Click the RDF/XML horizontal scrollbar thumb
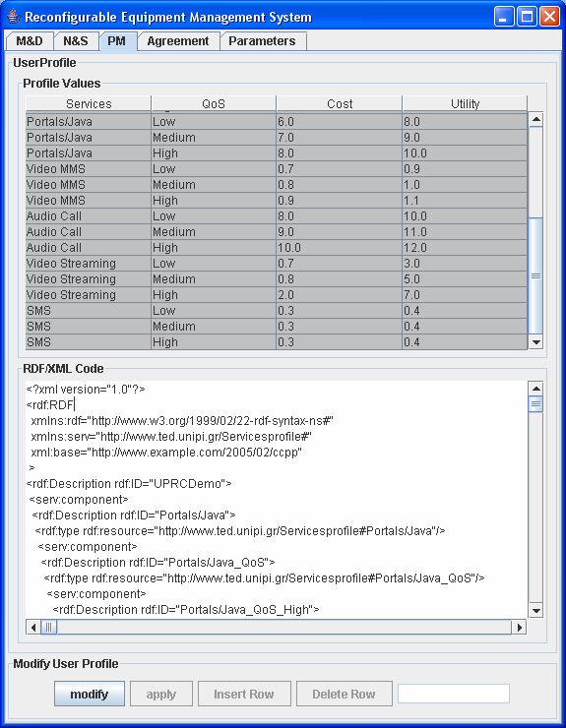Image resolution: width=566 pixels, height=728 pixels. (x=49, y=628)
